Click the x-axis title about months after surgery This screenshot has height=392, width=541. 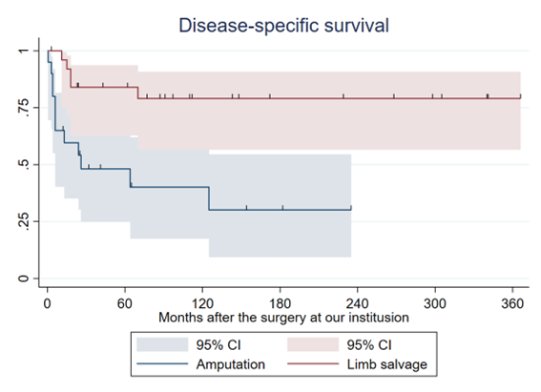tap(283, 318)
